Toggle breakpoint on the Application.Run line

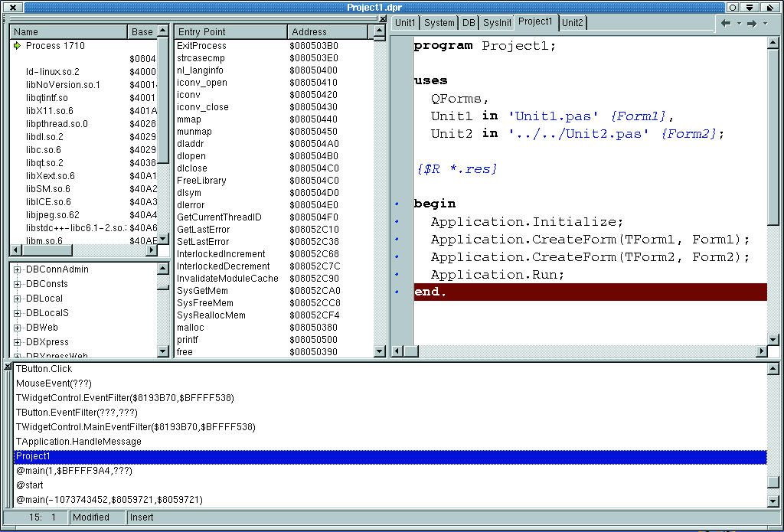397,275
